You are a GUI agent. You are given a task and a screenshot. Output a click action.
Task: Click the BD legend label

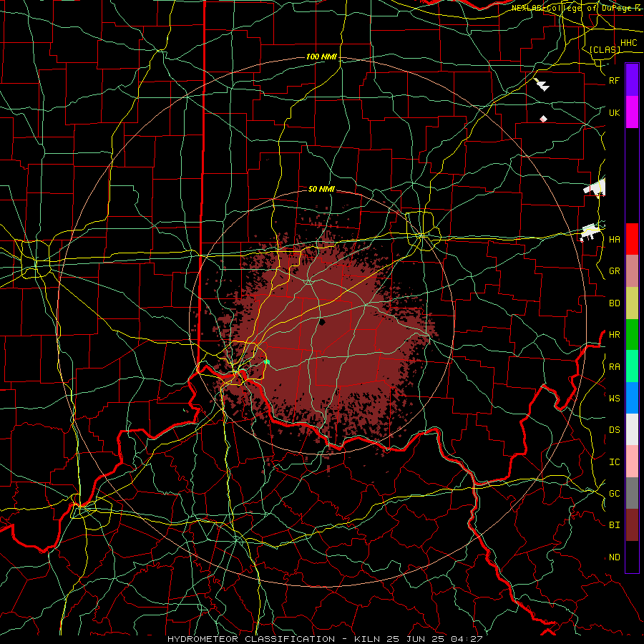[614, 303]
